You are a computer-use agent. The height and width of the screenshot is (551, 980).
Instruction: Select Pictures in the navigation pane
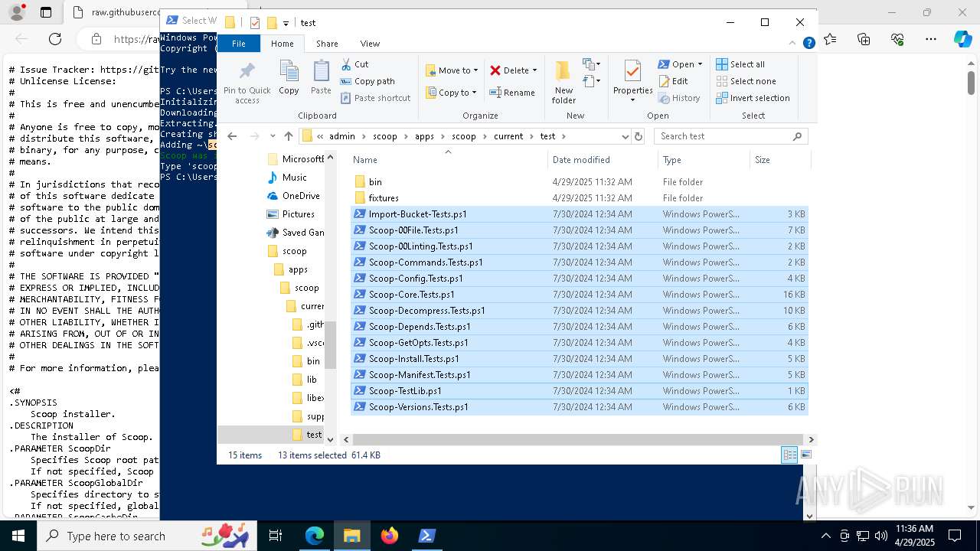click(298, 214)
